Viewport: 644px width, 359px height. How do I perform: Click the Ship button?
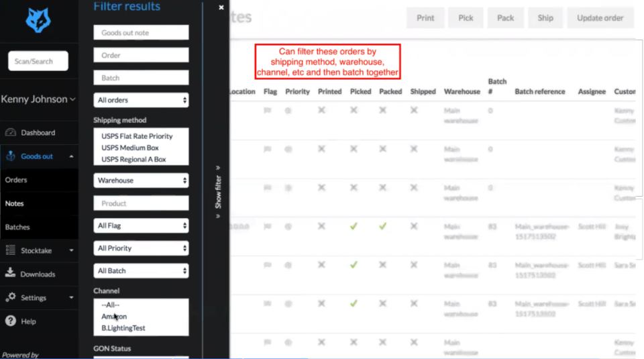[545, 17]
